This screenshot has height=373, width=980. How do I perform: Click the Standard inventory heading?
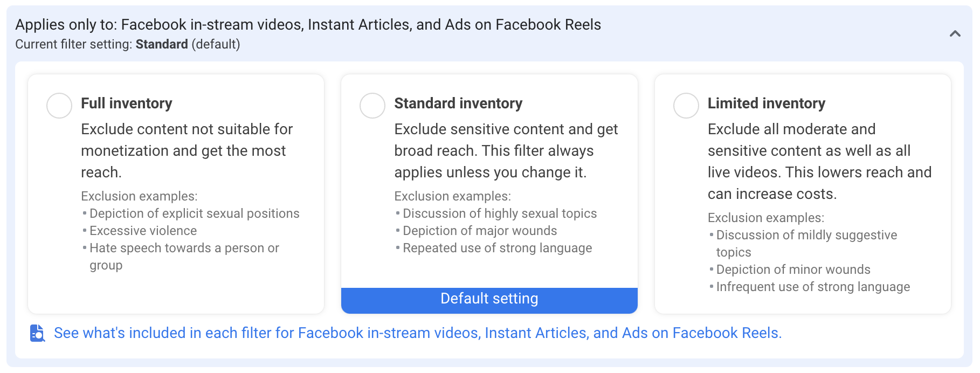pyautogui.click(x=458, y=103)
